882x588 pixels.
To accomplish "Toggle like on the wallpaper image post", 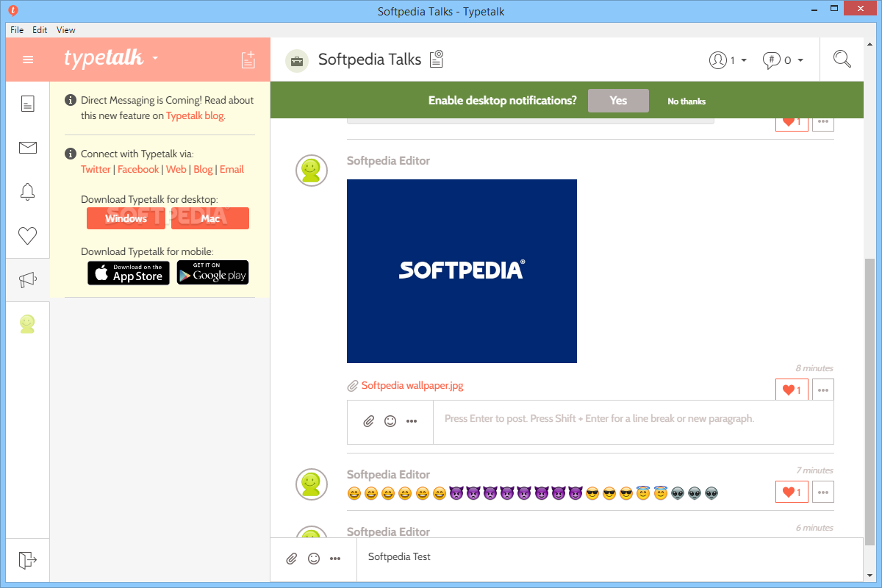I will click(792, 390).
